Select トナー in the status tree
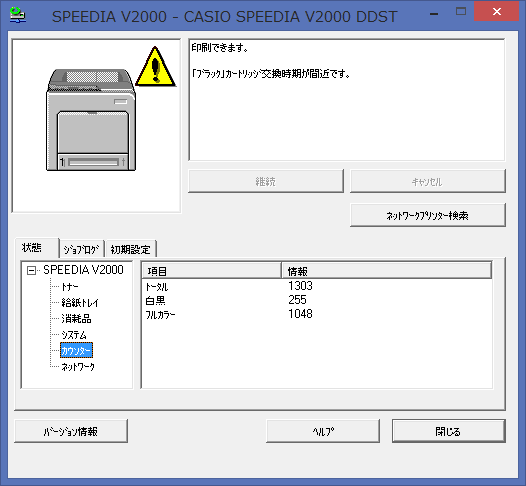526x486 pixels. 70,287
